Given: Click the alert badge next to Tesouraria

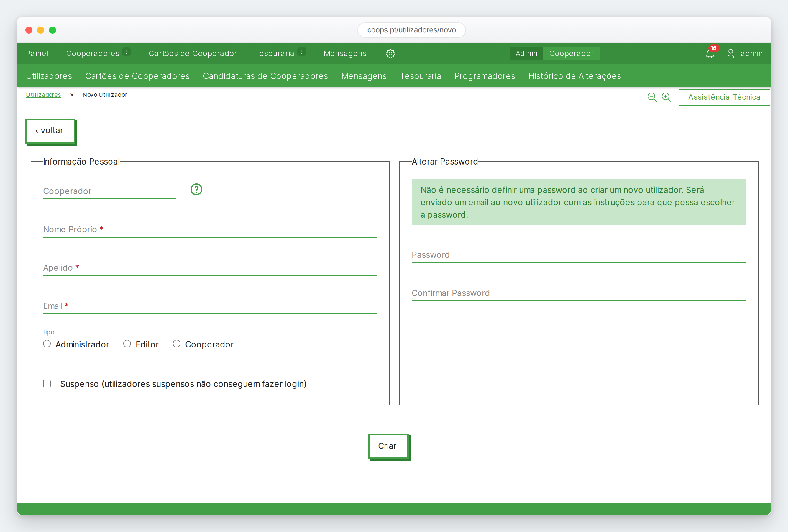Looking at the screenshot, I should pyautogui.click(x=301, y=52).
